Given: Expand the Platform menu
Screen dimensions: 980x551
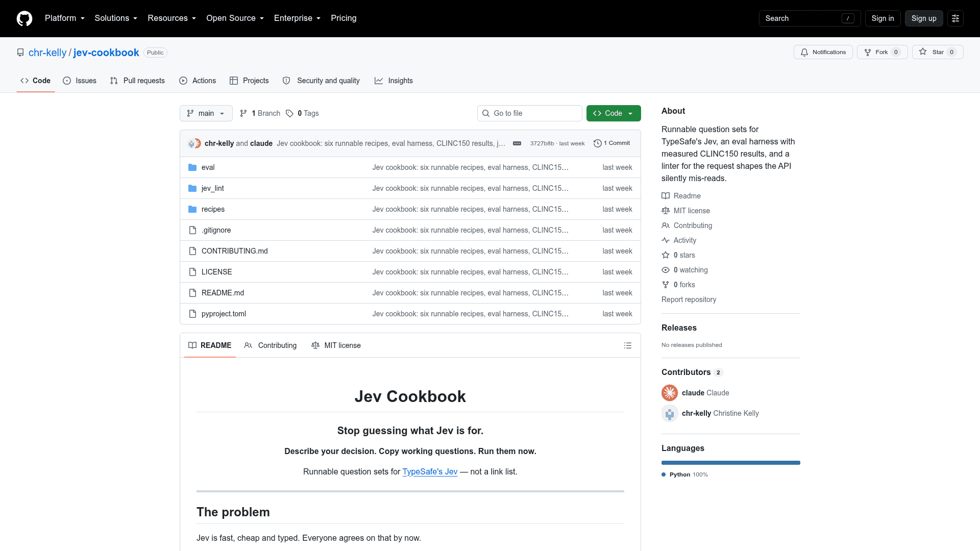Looking at the screenshot, I should pyautogui.click(x=65, y=18).
